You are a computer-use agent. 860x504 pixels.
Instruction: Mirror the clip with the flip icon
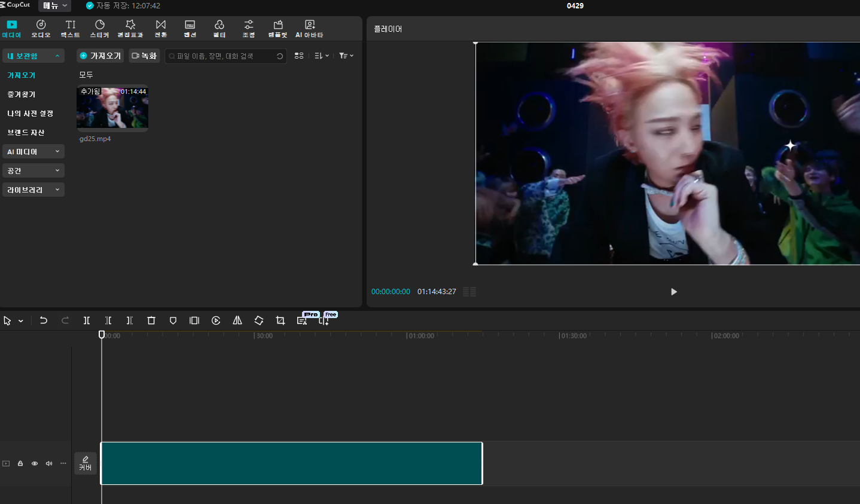pos(237,320)
